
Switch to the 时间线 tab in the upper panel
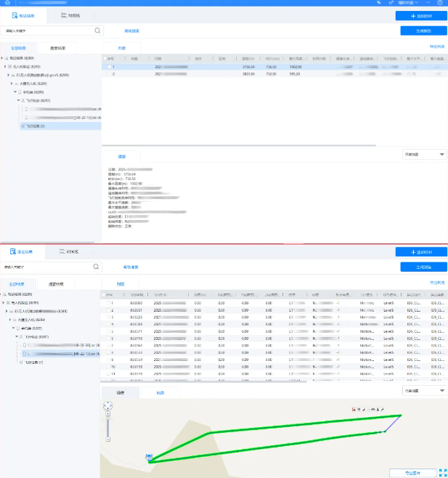[x=70, y=15]
